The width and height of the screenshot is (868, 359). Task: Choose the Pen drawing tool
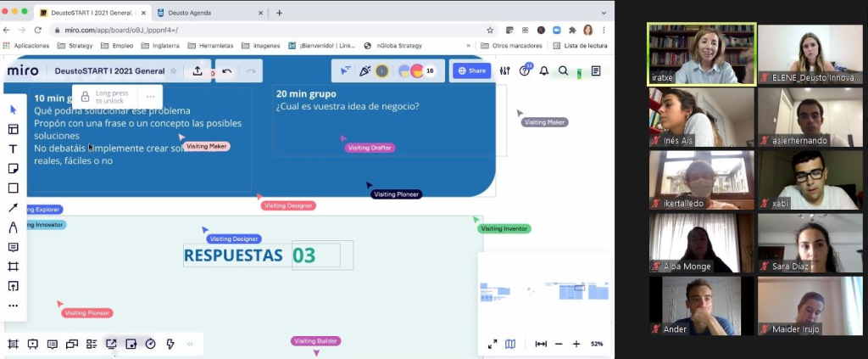(x=13, y=227)
